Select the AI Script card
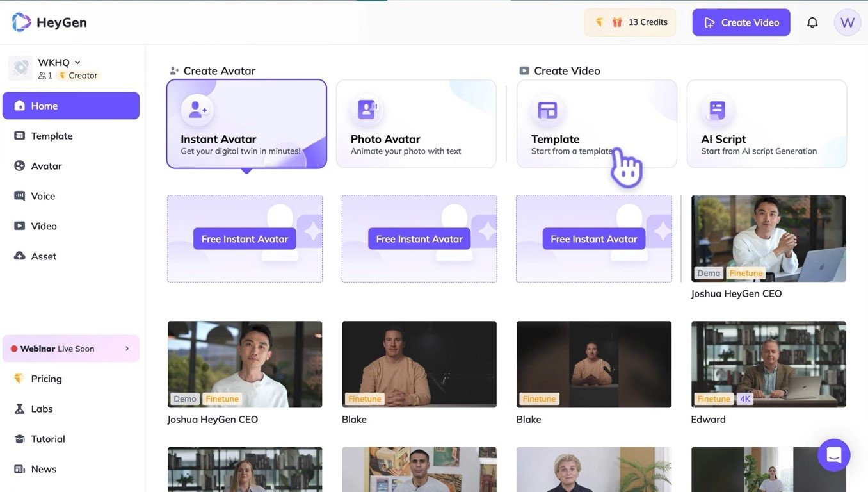Image resolution: width=868 pixels, height=492 pixels. click(x=767, y=124)
